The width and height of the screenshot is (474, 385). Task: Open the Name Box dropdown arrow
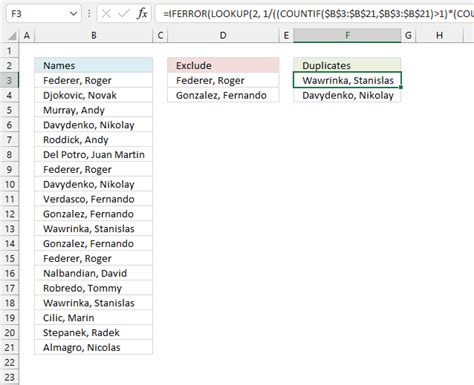(x=73, y=14)
